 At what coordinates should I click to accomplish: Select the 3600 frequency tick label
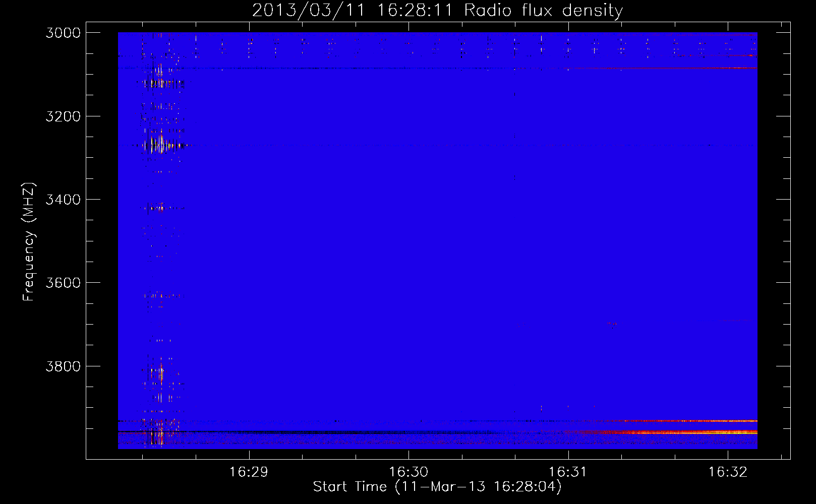(63, 283)
